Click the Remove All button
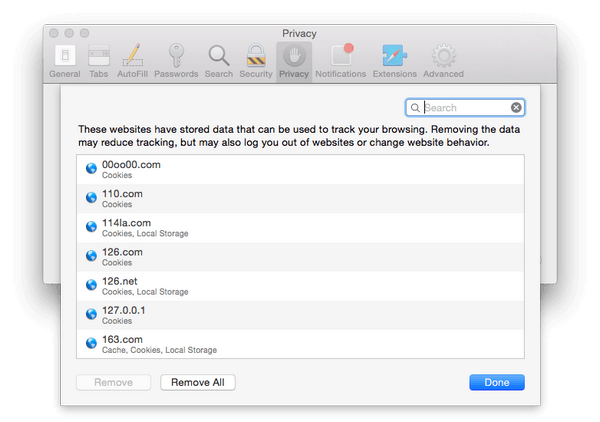 point(198,382)
